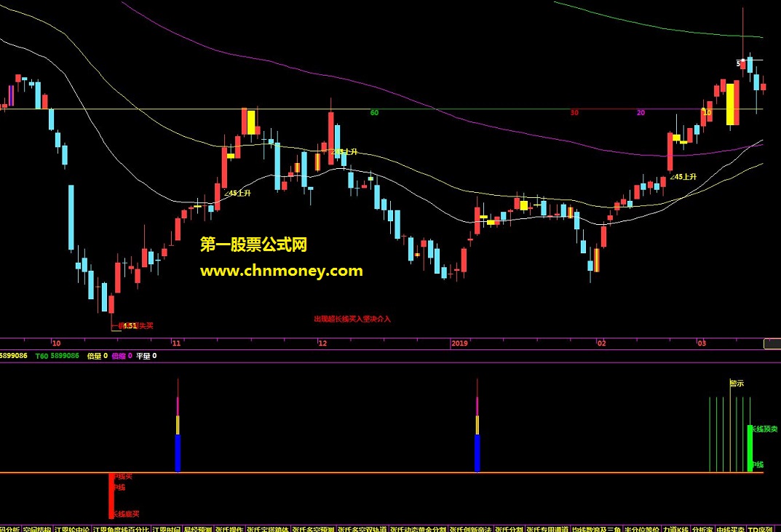Click the T60 5899086 volume value
This screenshot has height=532, width=781.
point(58,356)
